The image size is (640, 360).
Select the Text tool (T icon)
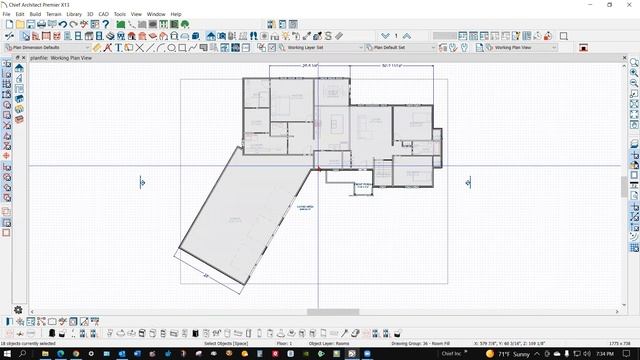[x=118, y=48]
